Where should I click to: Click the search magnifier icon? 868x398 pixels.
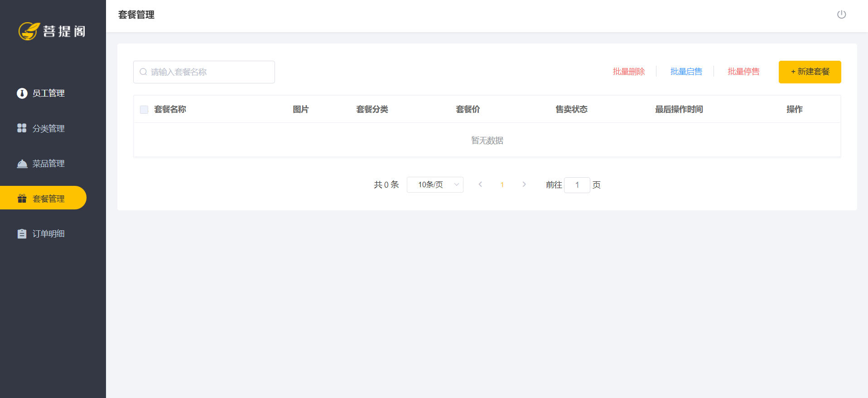[x=143, y=72]
